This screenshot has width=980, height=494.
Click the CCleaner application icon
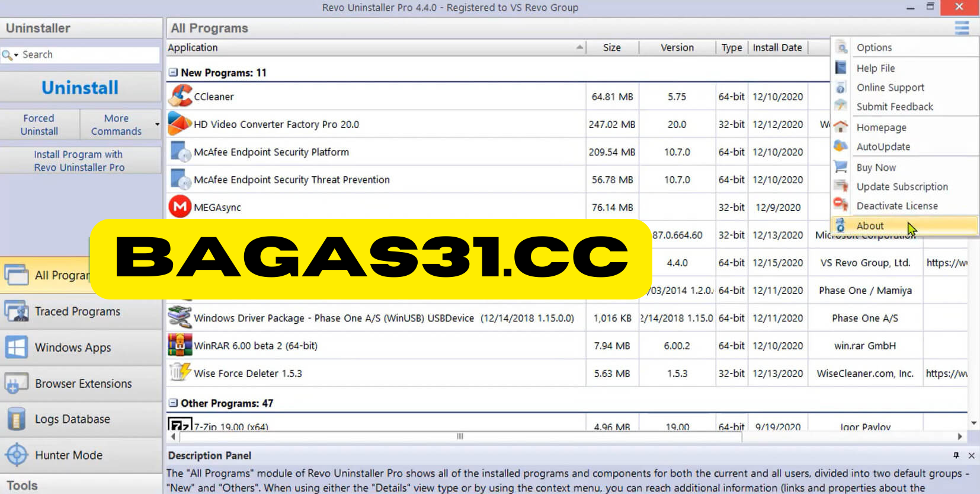[180, 96]
